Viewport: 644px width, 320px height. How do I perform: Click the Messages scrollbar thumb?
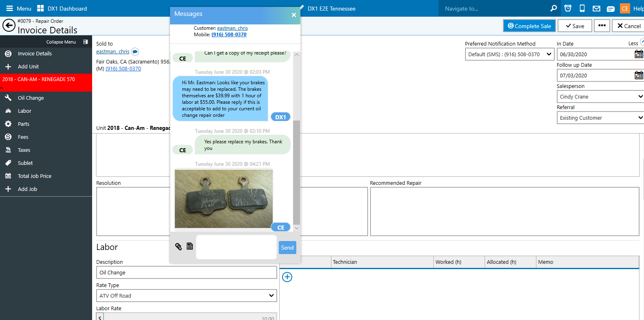(x=296, y=172)
